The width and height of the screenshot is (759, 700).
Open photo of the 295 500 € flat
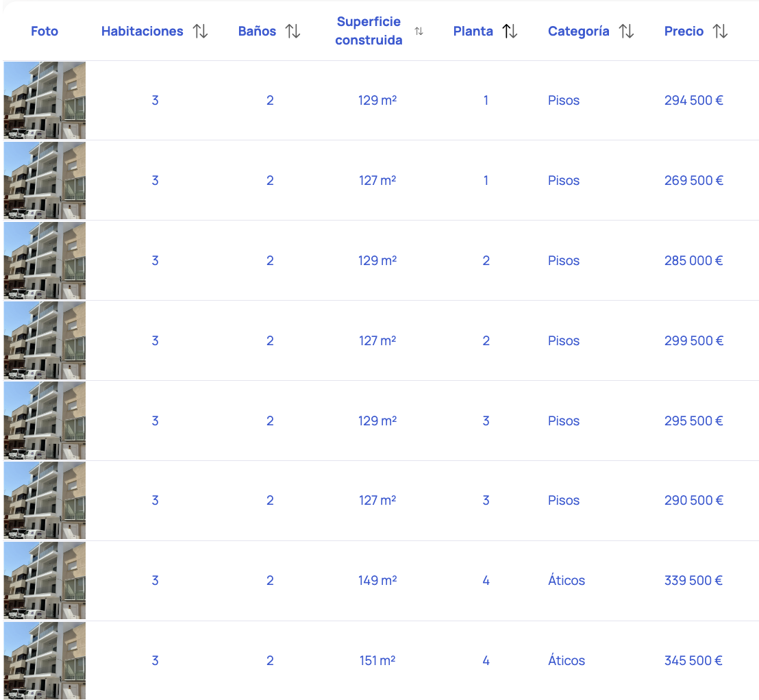click(45, 421)
